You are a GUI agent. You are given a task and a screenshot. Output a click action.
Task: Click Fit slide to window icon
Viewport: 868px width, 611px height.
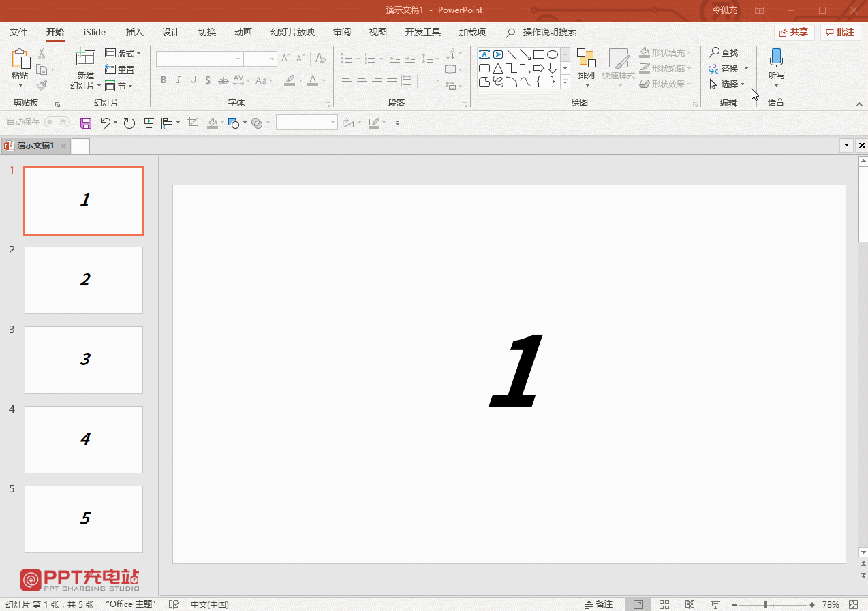click(853, 604)
